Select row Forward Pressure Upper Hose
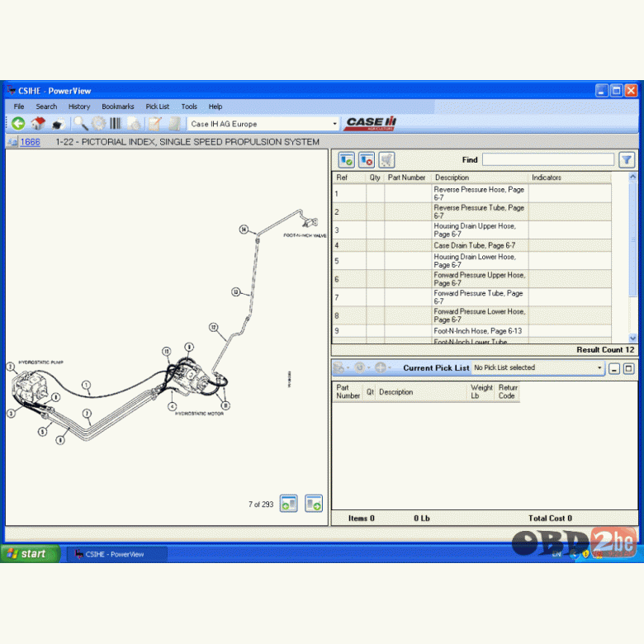The image size is (644, 644). pyautogui.click(x=471, y=279)
